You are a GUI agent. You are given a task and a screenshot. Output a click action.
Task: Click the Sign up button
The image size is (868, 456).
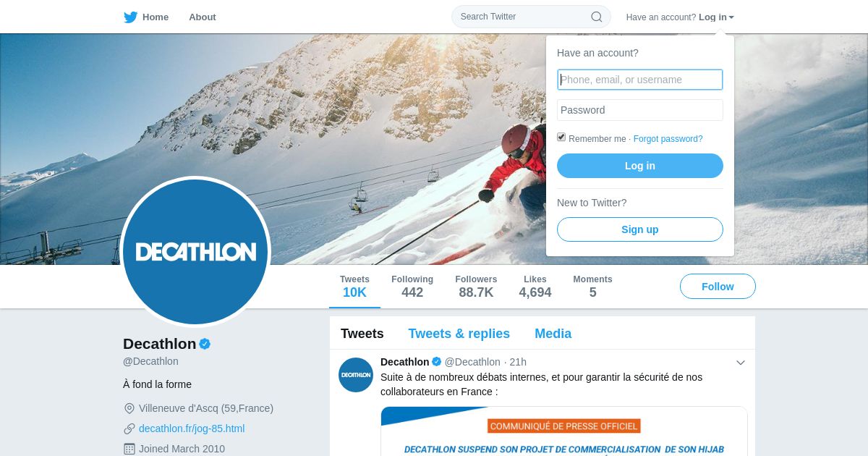coord(640,229)
